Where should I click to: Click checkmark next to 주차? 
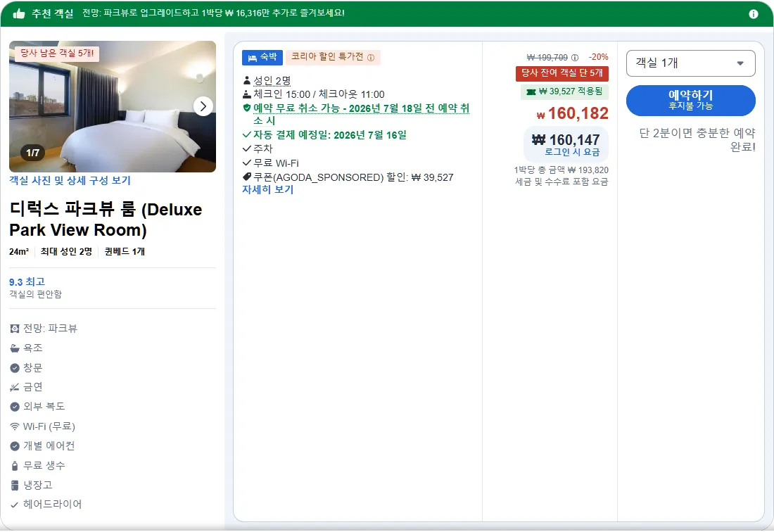(247, 148)
